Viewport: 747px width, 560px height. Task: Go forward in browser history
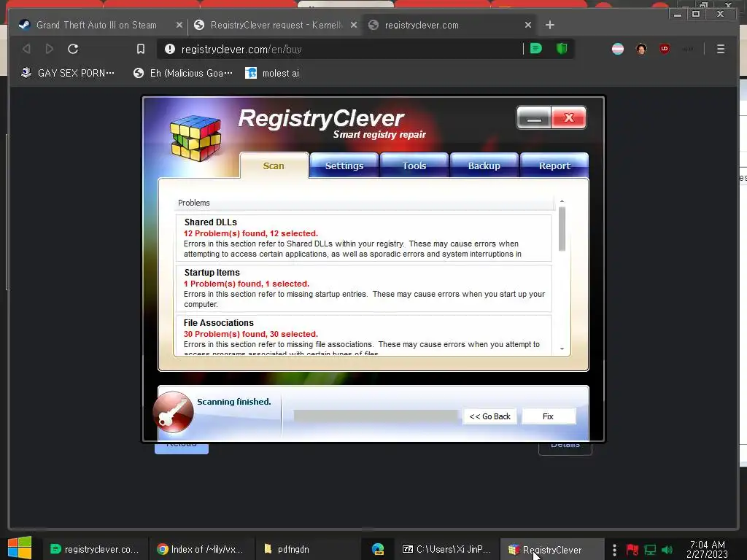coord(50,49)
